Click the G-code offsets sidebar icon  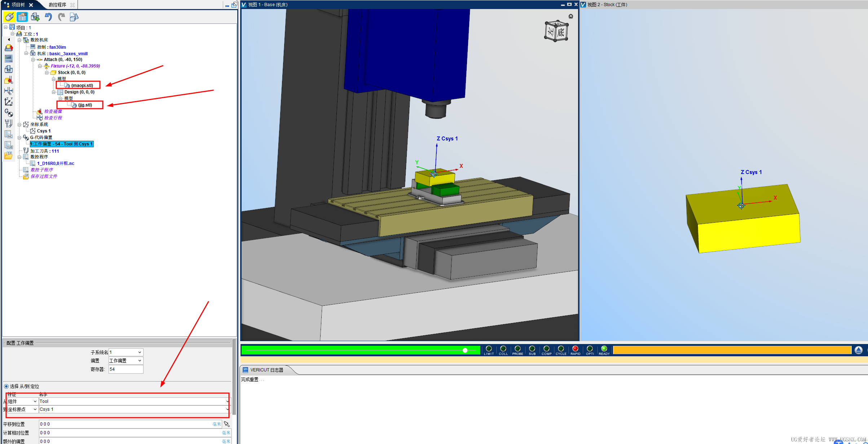coord(9,112)
